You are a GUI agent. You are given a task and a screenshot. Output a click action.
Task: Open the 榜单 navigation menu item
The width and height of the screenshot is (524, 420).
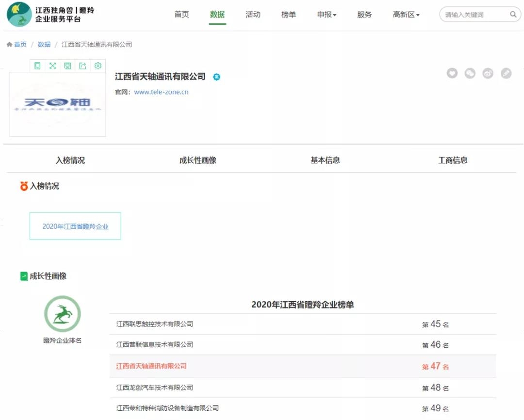[289, 15]
